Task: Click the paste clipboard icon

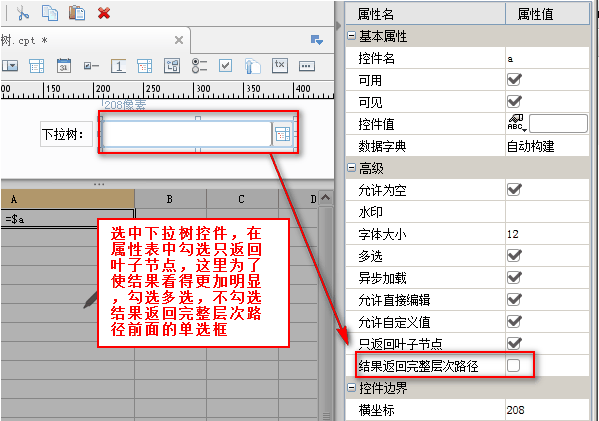Action: (x=77, y=13)
